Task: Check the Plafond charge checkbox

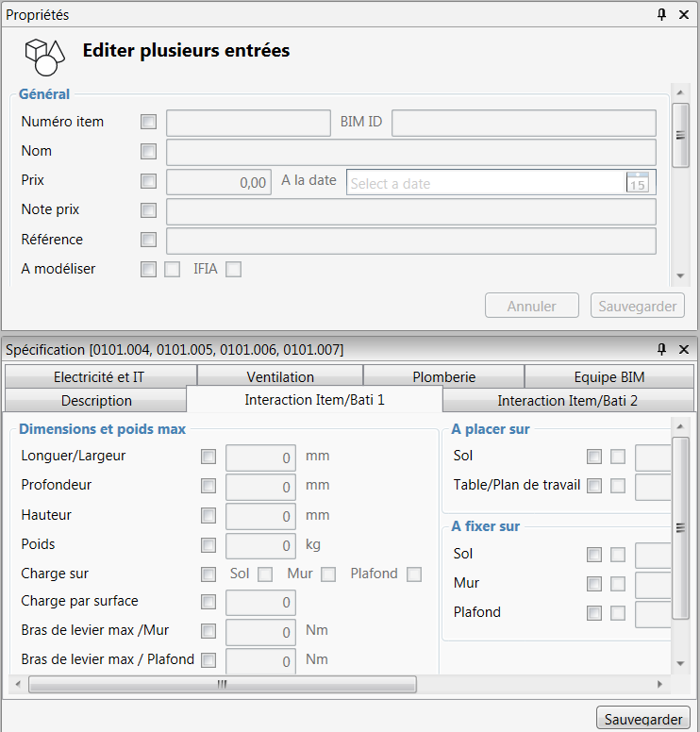Action: pos(414,574)
